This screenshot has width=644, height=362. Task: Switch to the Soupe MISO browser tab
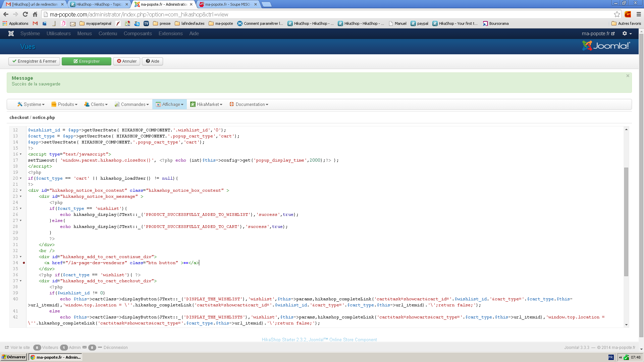(x=227, y=4)
